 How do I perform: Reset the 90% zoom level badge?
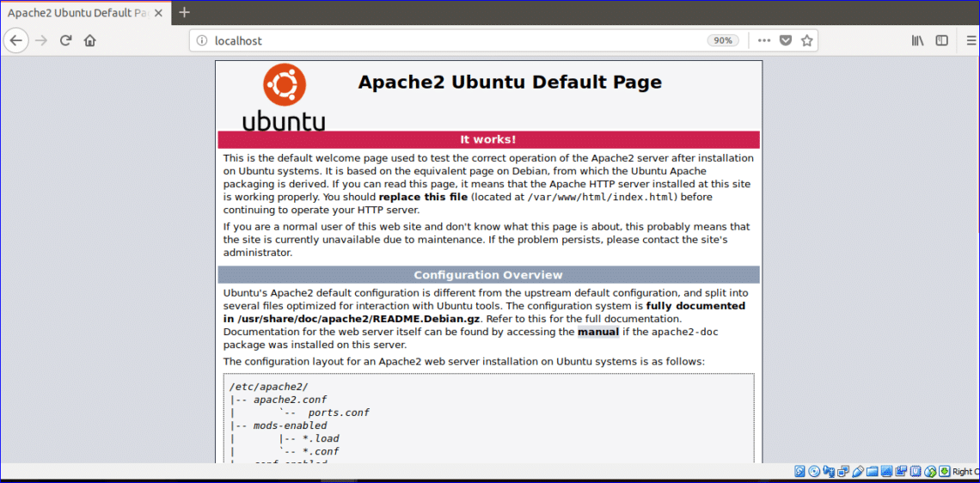tap(723, 40)
